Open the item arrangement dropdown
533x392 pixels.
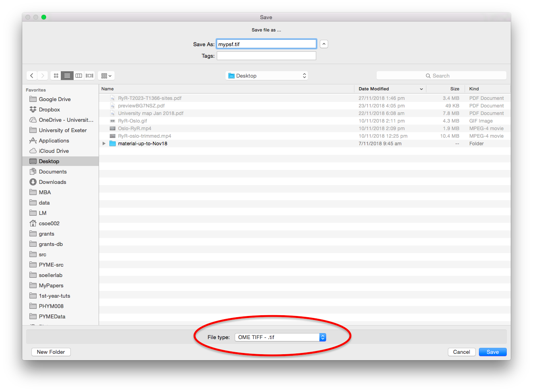point(106,76)
